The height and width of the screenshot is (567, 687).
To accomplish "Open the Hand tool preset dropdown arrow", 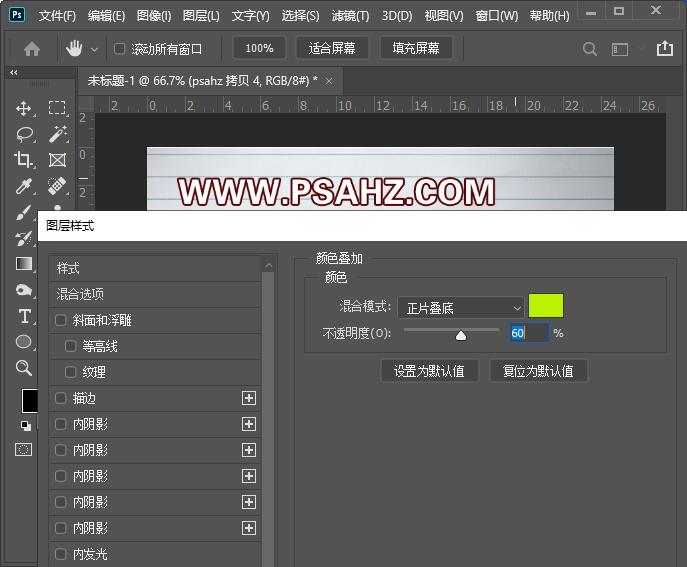I will (94, 50).
